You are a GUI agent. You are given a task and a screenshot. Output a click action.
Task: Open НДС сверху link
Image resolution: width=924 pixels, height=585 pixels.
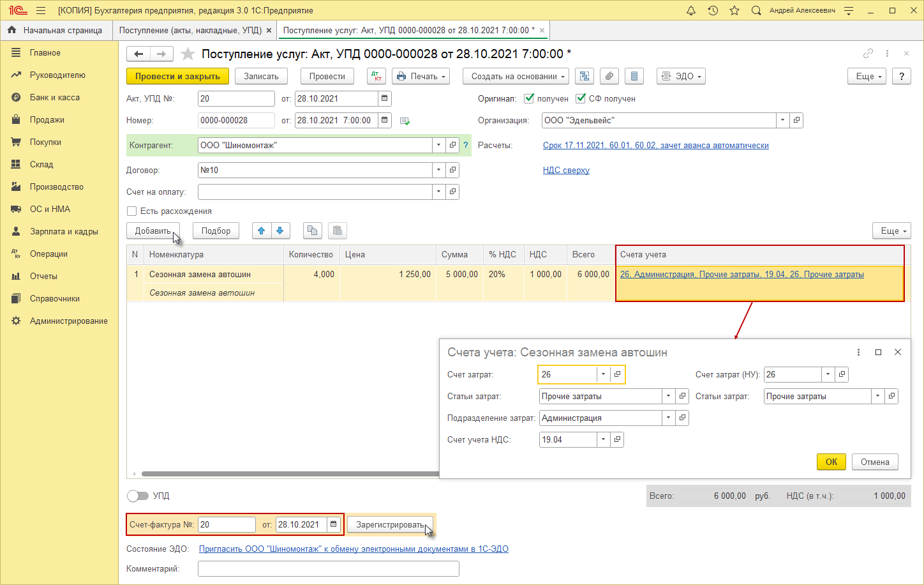[x=566, y=170]
